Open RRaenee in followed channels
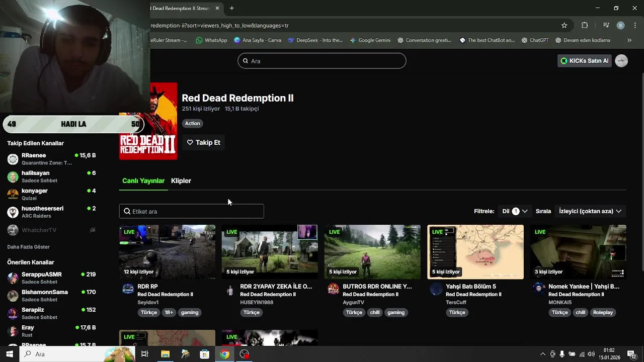Screen dimensions: 644x362 coord(51,159)
